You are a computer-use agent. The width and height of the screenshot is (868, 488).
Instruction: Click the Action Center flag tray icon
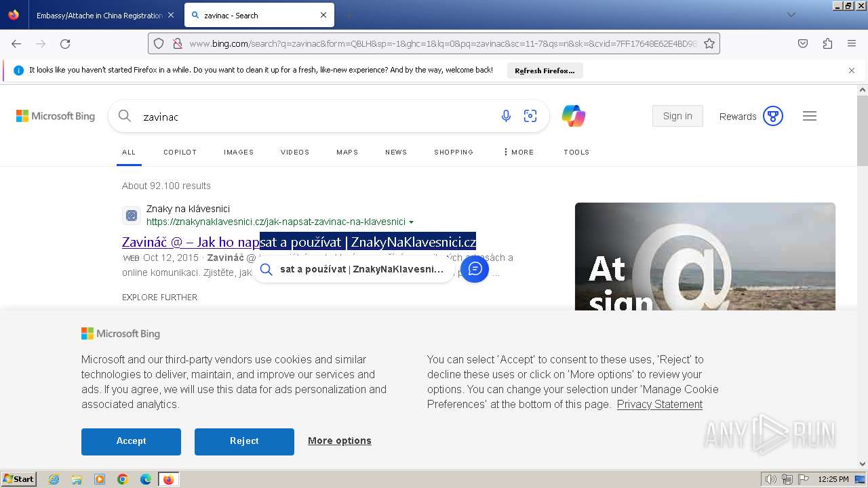(x=804, y=479)
